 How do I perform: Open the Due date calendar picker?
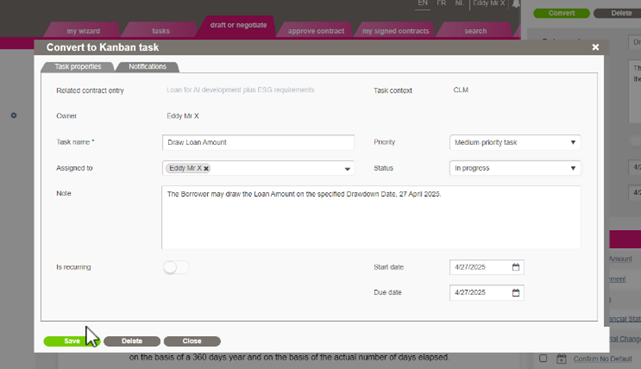515,293
